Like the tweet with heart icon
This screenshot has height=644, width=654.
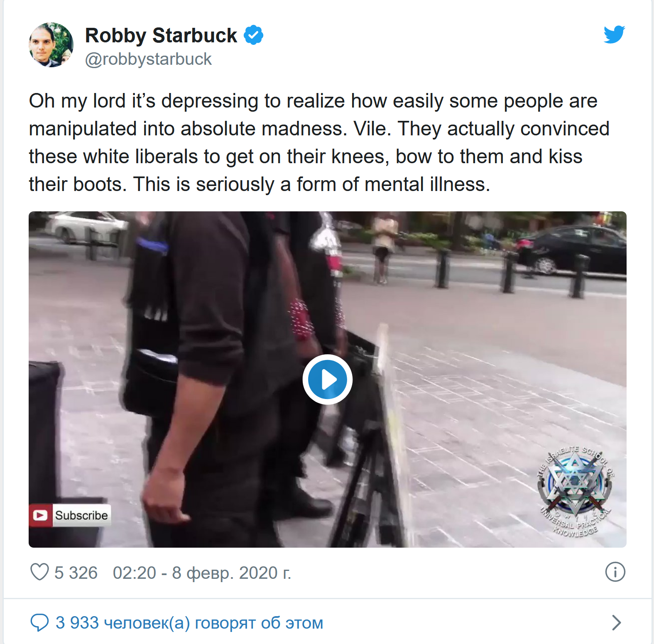point(40,572)
